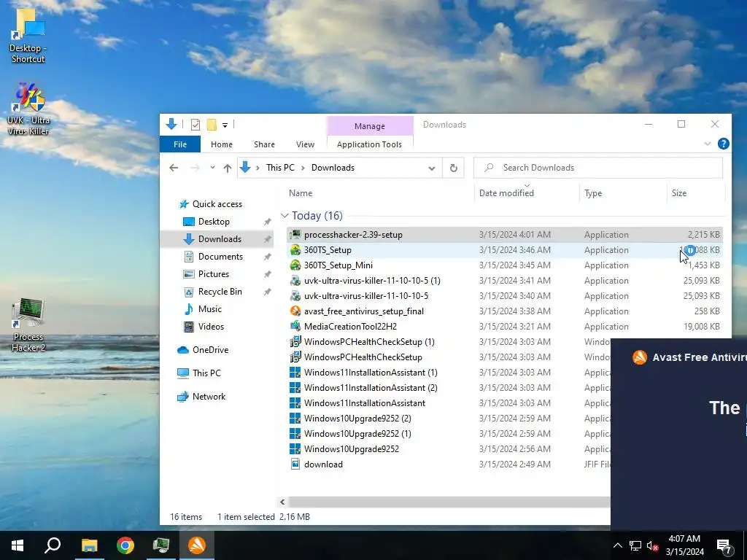The height and width of the screenshot is (560, 747).
Task: Sort by the Name column header
Action: coord(301,192)
